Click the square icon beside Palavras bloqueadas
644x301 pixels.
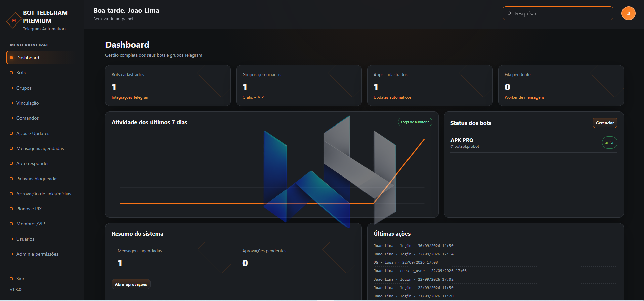[11, 179]
